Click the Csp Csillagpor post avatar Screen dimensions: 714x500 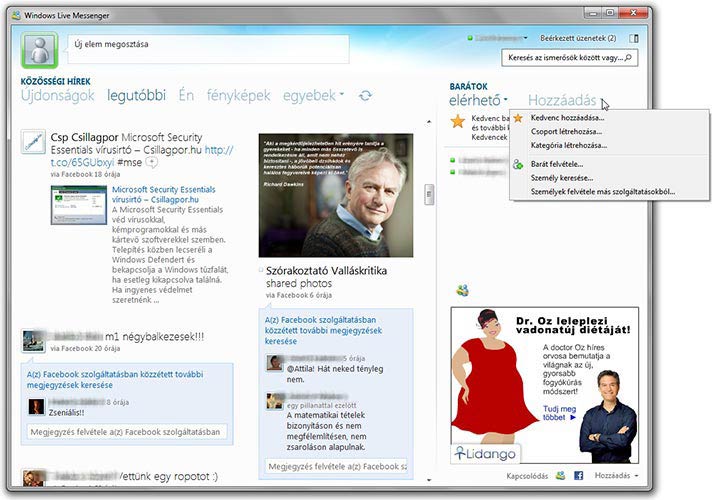[34, 141]
